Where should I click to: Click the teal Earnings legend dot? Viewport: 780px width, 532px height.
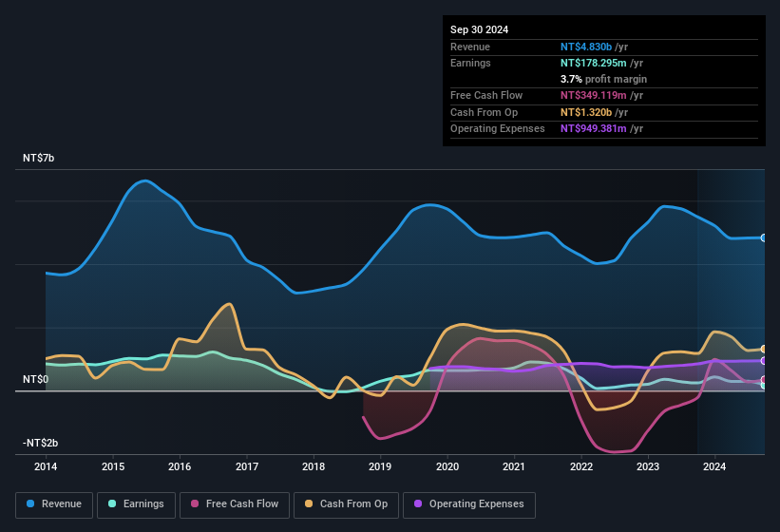[x=113, y=503]
